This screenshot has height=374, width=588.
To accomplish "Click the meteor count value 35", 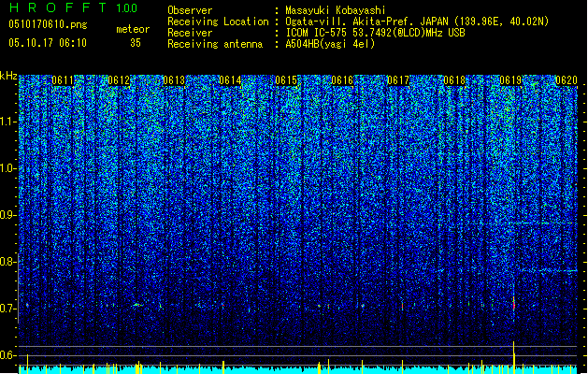I will 136,43.
